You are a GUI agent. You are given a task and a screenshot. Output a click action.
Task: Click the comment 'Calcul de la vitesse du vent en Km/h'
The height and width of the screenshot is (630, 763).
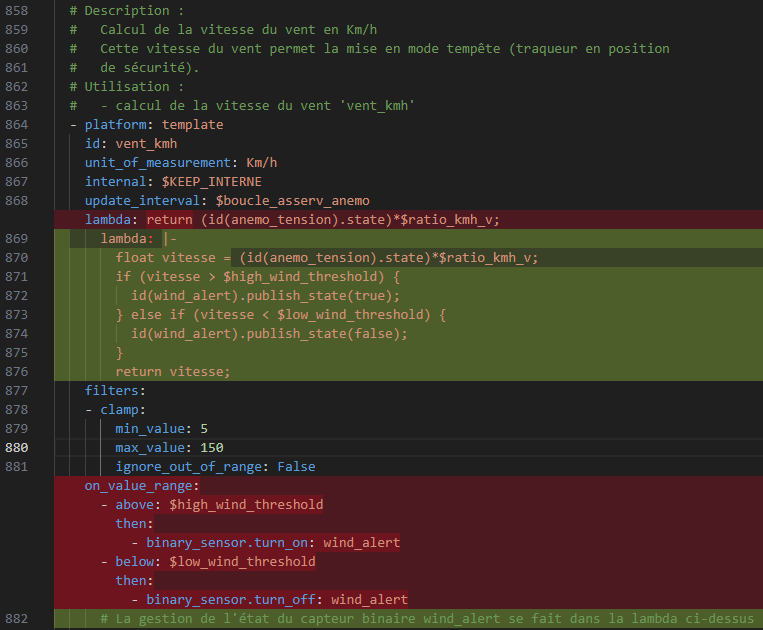238,30
